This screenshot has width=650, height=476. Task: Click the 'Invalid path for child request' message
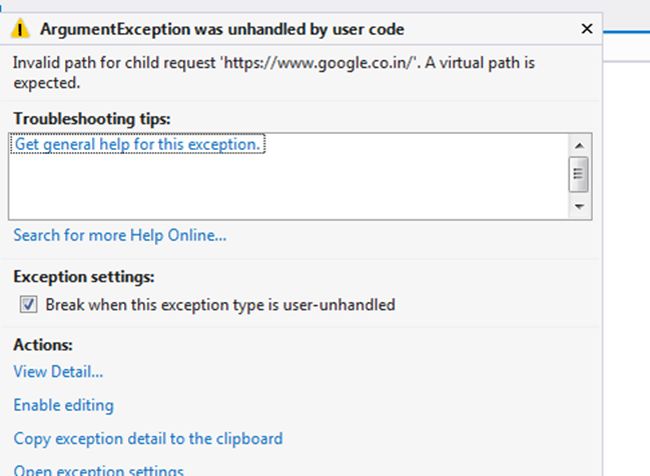(150, 62)
